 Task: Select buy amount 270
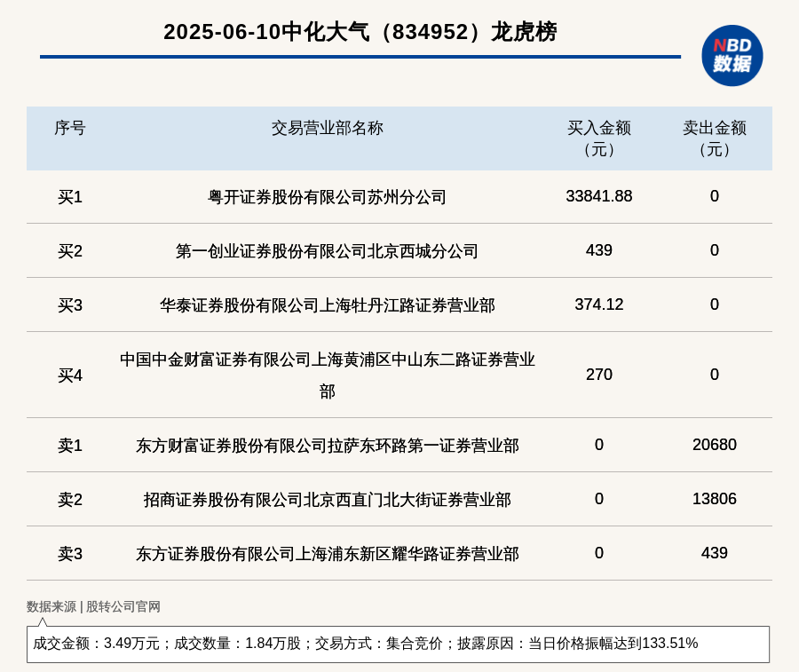[x=599, y=375]
